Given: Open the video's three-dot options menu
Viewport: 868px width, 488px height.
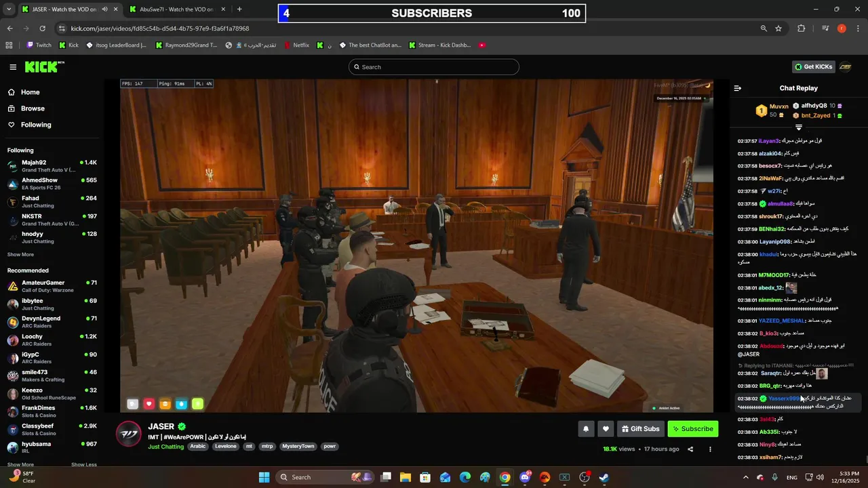Looking at the screenshot, I should click(711, 449).
